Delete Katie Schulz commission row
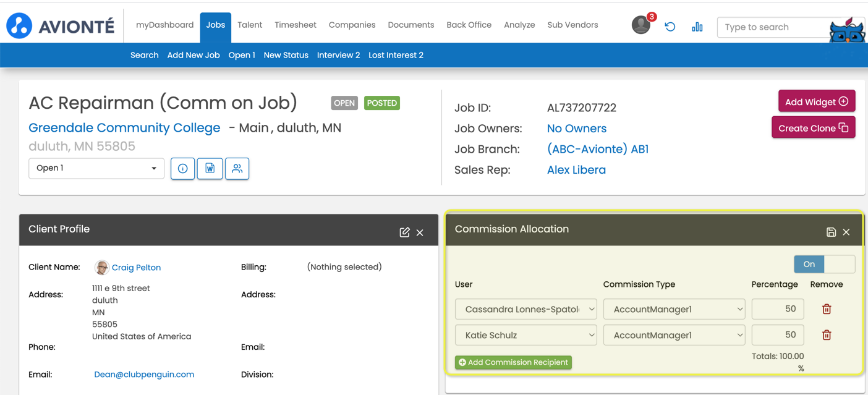 coord(827,335)
